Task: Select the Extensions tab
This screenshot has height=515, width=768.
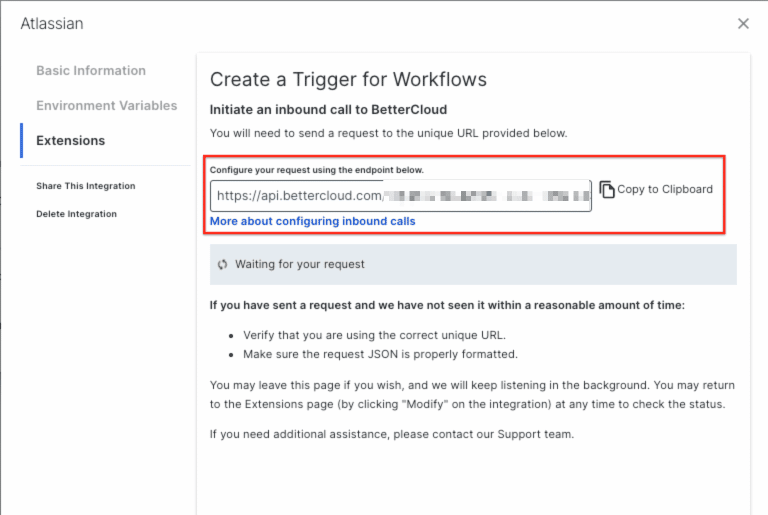Action: point(71,141)
